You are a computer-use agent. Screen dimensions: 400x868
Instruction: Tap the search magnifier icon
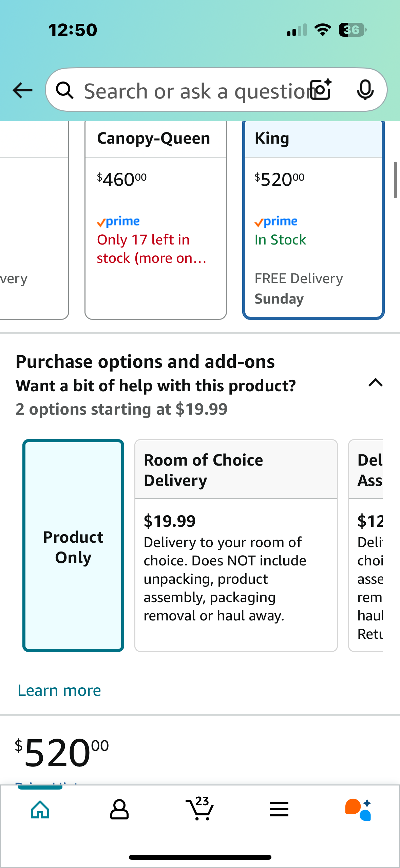(x=64, y=90)
